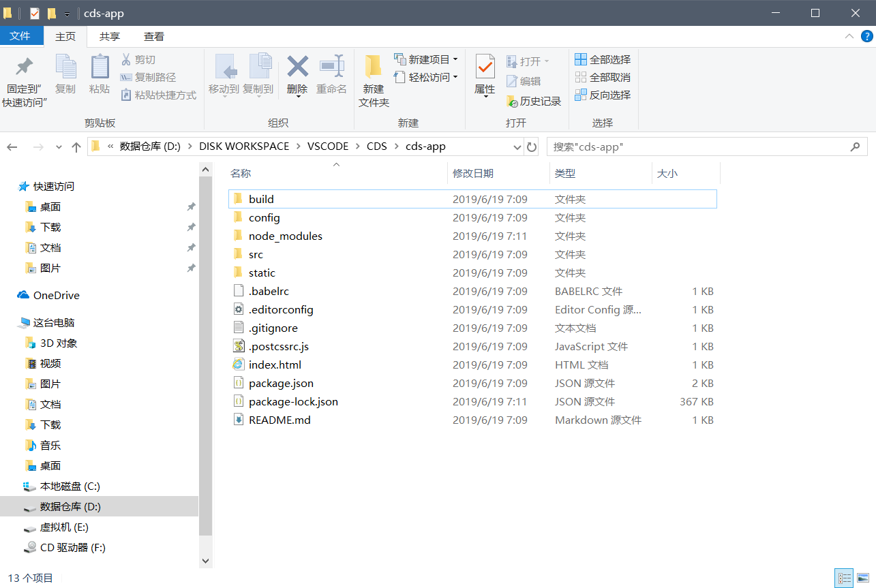
Task: Pin folder to Quick Access (固定到快速访问)
Action: point(25,80)
